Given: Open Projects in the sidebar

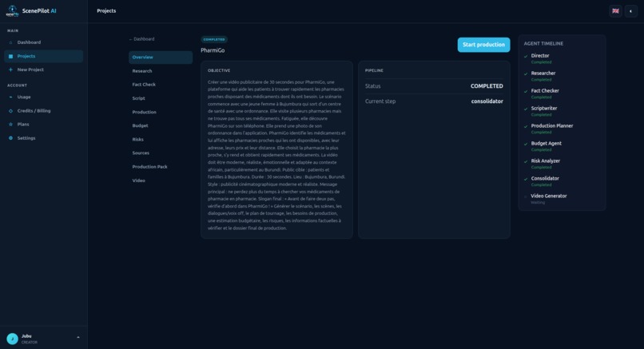Looking at the screenshot, I should (x=43, y=56).
